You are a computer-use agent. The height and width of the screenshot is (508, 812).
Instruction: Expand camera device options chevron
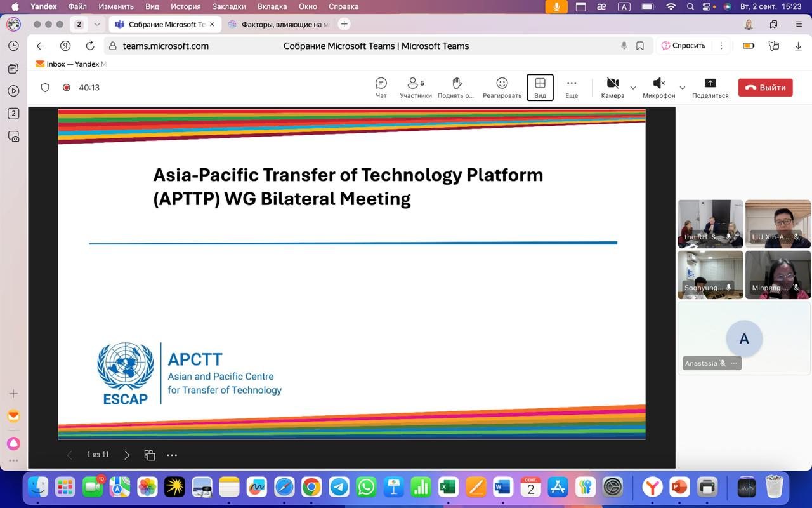(x=633, y=88)
